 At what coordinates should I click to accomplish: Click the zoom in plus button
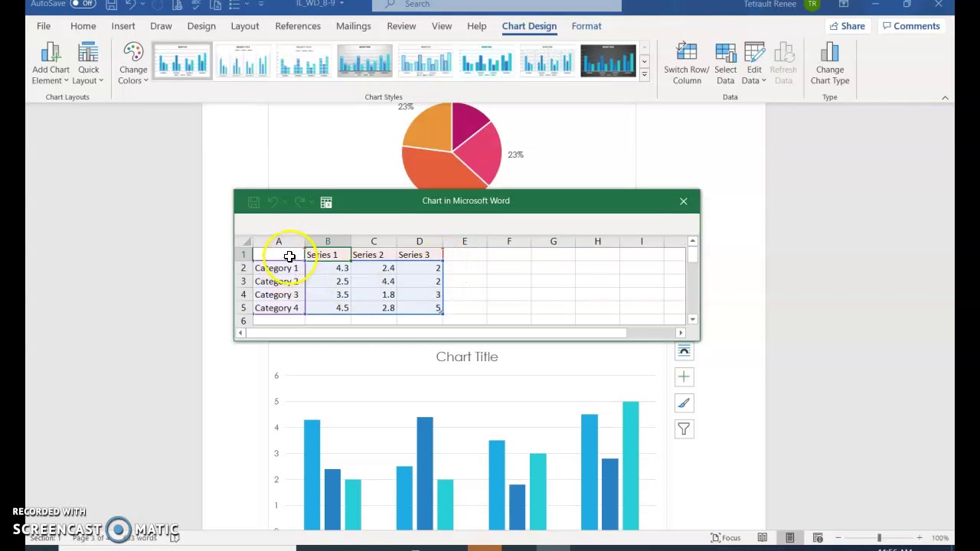point(920,538)
